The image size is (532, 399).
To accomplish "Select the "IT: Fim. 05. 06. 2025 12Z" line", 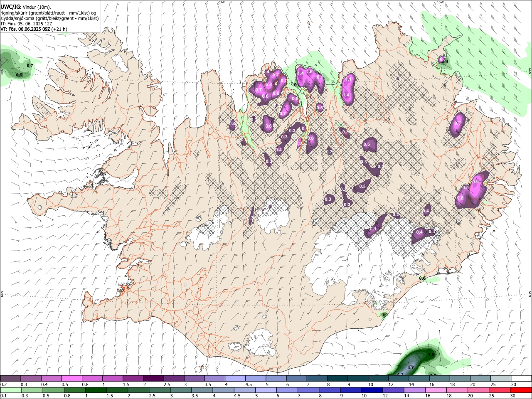I will pos(27,24).
